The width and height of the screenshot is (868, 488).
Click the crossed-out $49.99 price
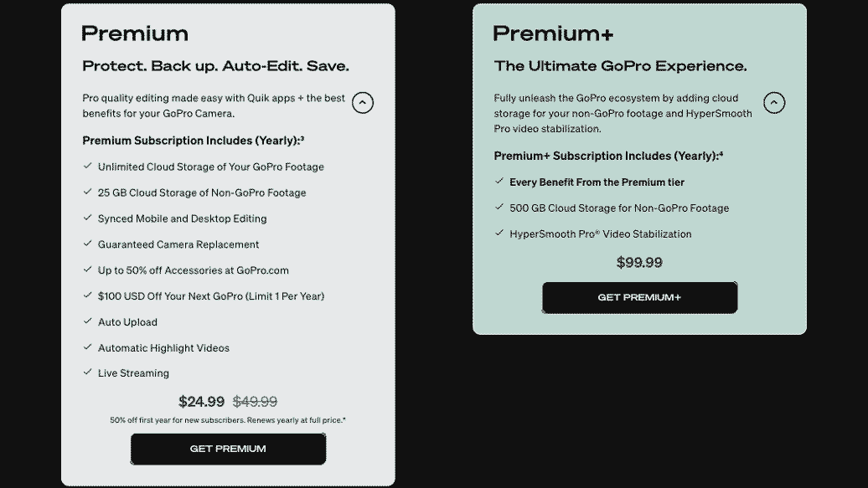(x=255, y=402)
